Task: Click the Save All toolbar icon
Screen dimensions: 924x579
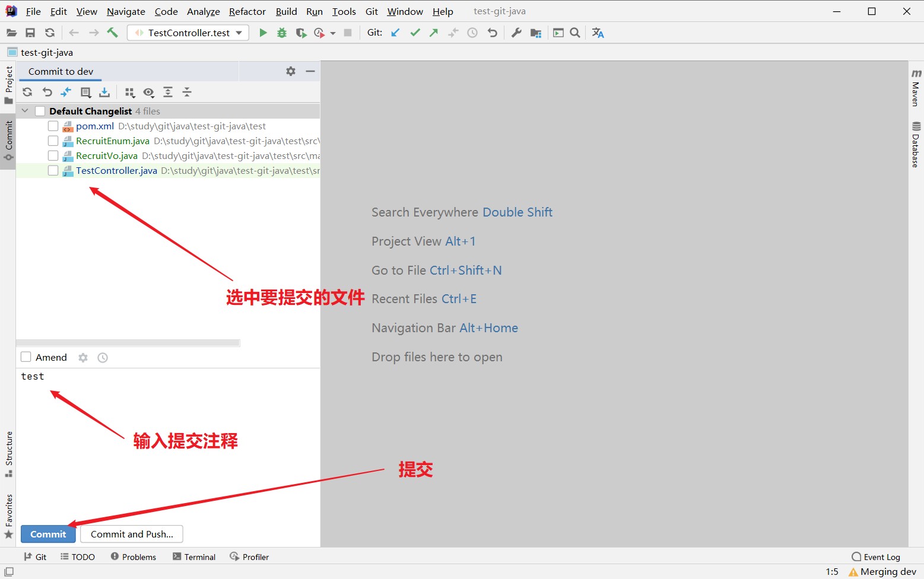Action: pos(30,33)
